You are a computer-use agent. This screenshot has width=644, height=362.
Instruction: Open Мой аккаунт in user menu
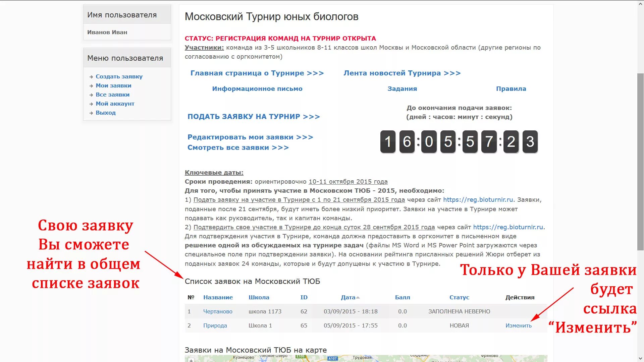115,104
